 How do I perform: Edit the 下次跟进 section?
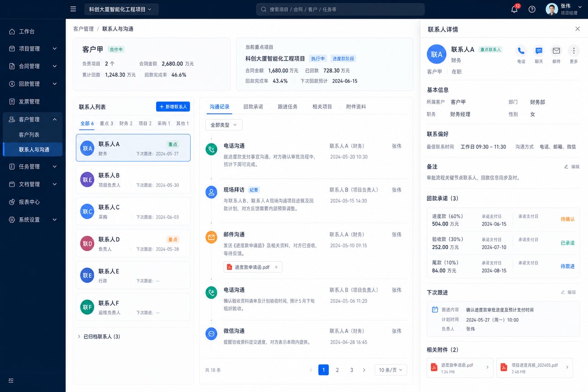[x=568, y=292]
